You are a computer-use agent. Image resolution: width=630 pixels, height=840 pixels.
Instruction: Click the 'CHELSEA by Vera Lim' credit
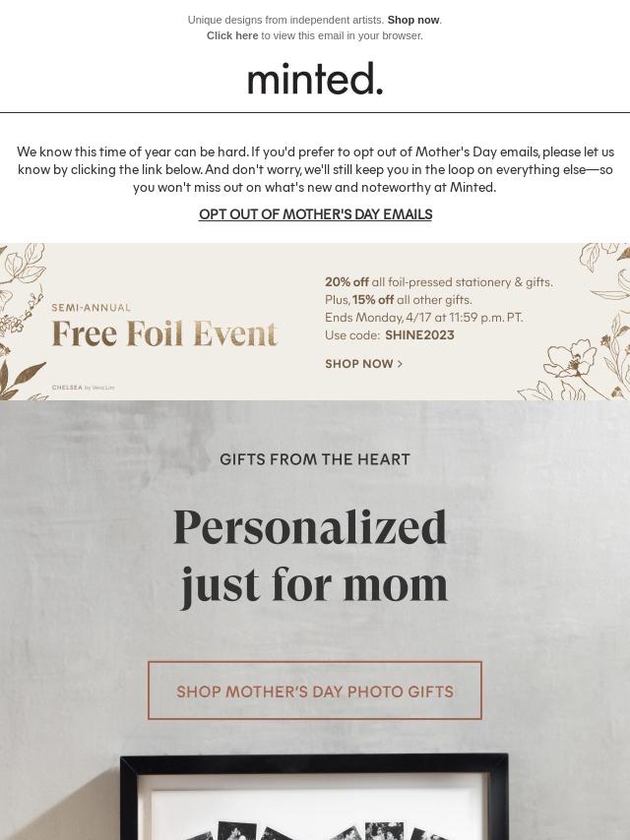pos(83,388)
